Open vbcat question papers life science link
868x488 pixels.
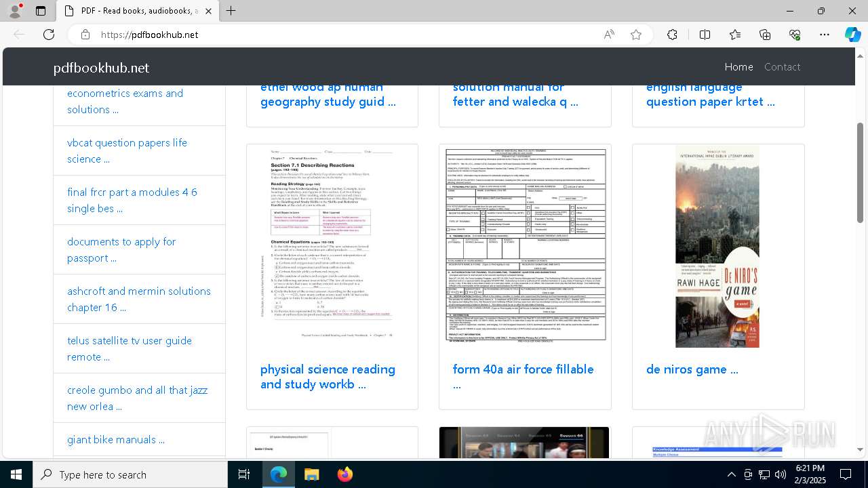tap(127, 150)
